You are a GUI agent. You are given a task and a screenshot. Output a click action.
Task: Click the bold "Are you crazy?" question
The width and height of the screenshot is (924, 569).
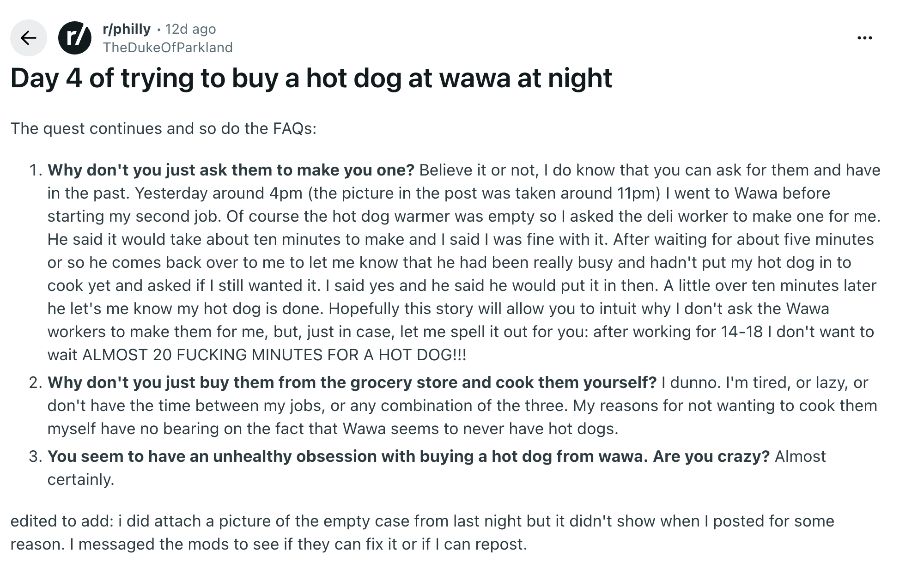click(x=711, y=456)
